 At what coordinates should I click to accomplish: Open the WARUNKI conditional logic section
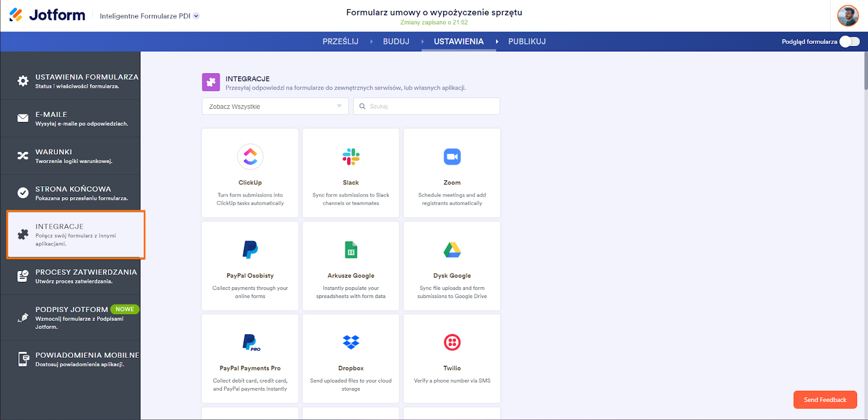pos(71,156)
